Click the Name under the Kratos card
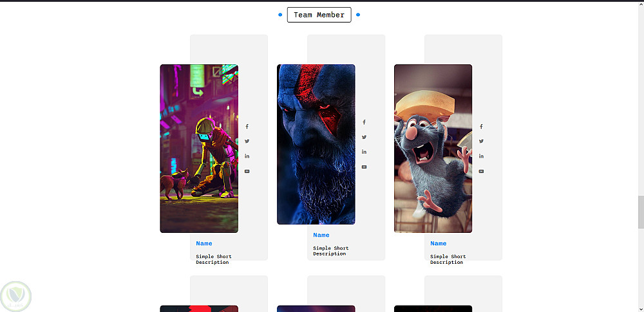The width and height of the screenshot is (644, 312). click(321, 235)
